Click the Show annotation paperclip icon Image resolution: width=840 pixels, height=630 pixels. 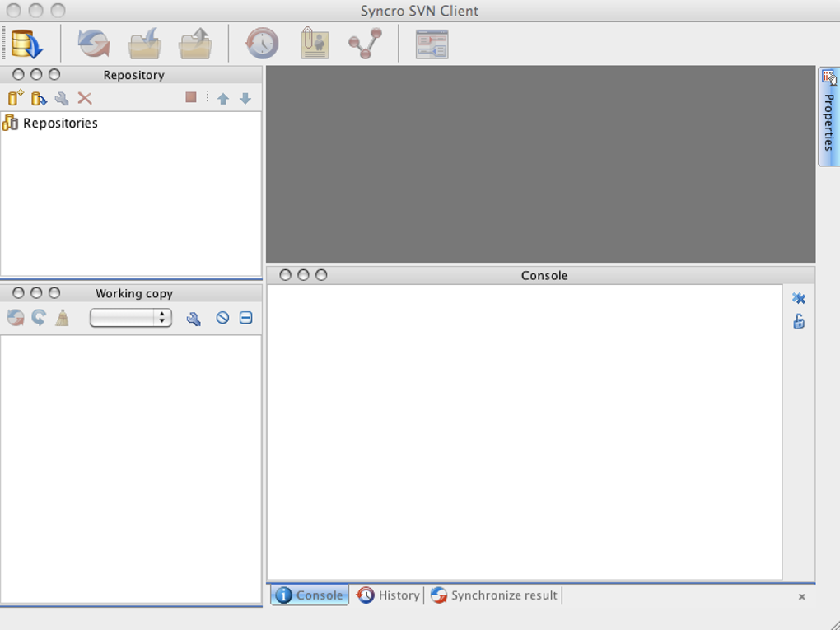click(315, 44)
